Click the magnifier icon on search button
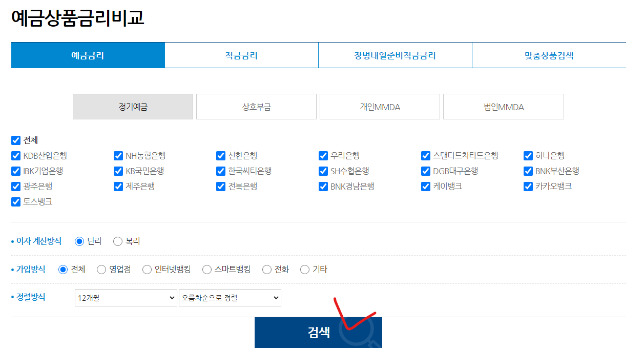Screen dimensions: 644x351 click(x=359, y=332)
